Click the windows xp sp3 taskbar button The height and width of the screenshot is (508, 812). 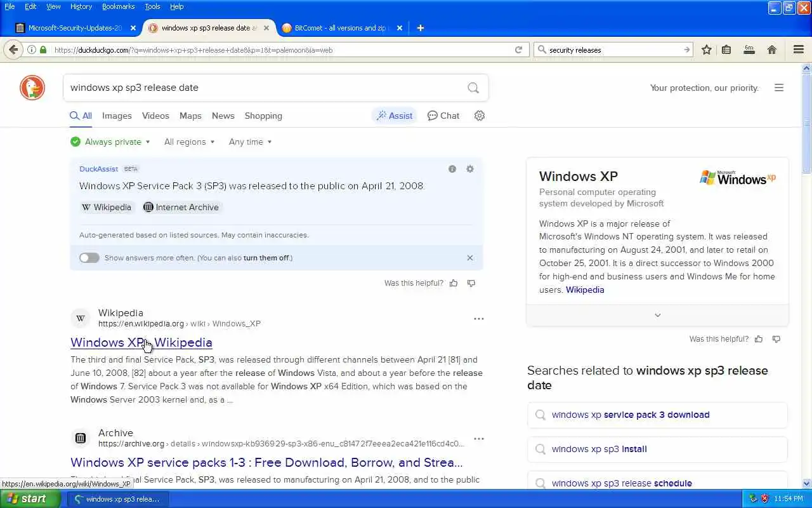pos(118,499)
